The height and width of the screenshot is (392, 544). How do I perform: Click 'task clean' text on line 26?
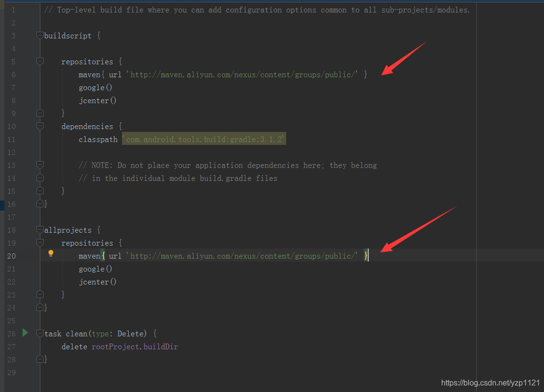click(66, 334)
